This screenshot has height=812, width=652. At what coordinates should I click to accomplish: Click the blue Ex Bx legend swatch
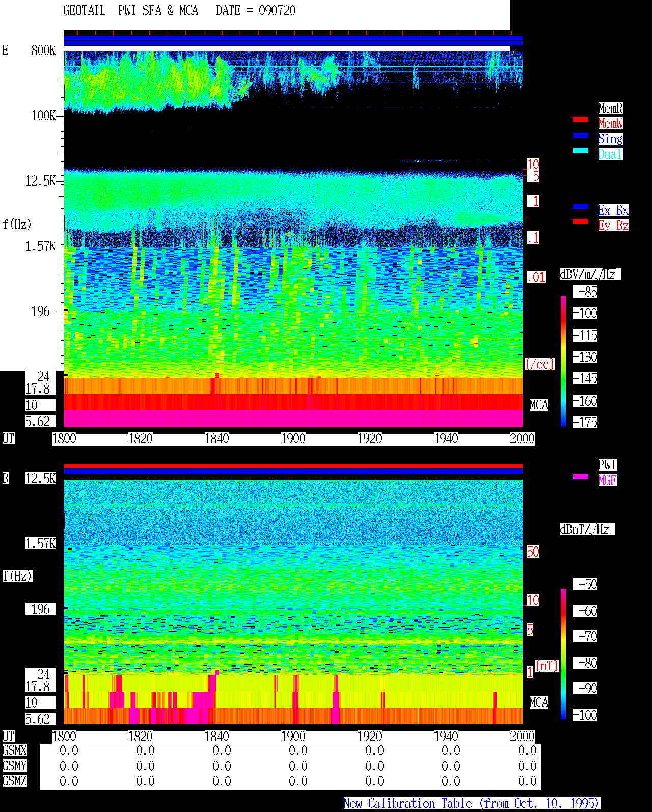[x=581, y=206]
